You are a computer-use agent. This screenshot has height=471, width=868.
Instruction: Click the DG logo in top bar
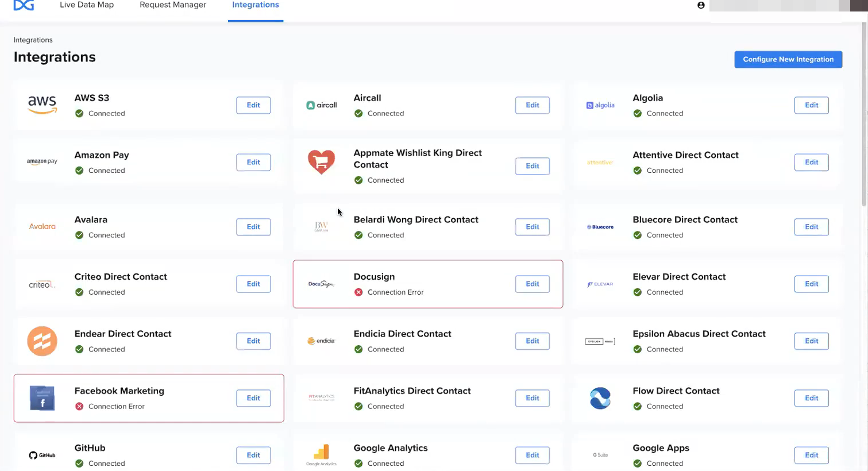click(x=24, y=5)
